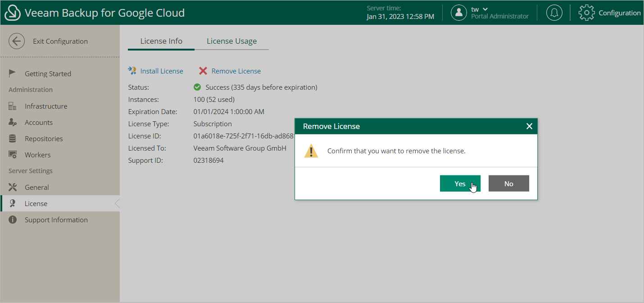Open Support Information page
The width and height of the screenshot is (644, 303).
[56, 220]
